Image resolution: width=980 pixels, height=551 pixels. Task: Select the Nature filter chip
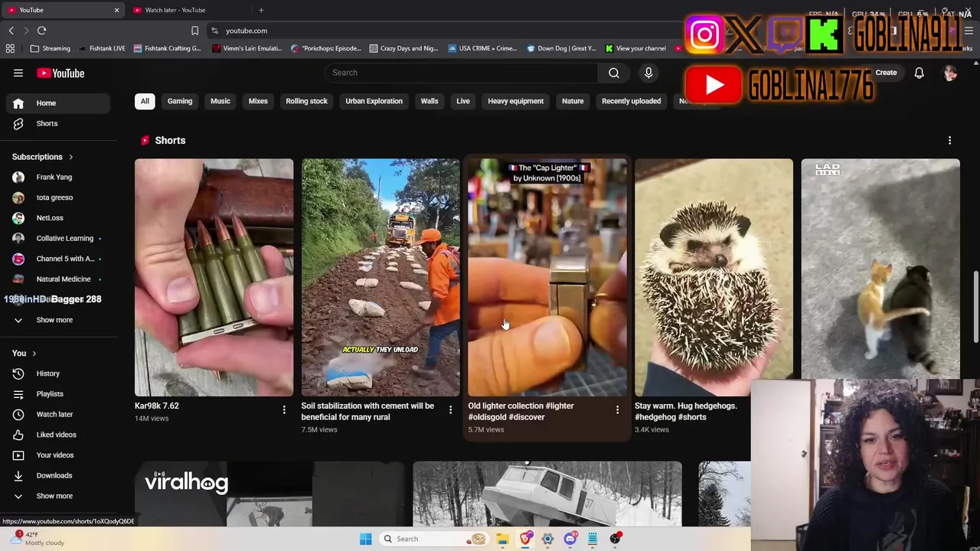[x=573, y=101]
